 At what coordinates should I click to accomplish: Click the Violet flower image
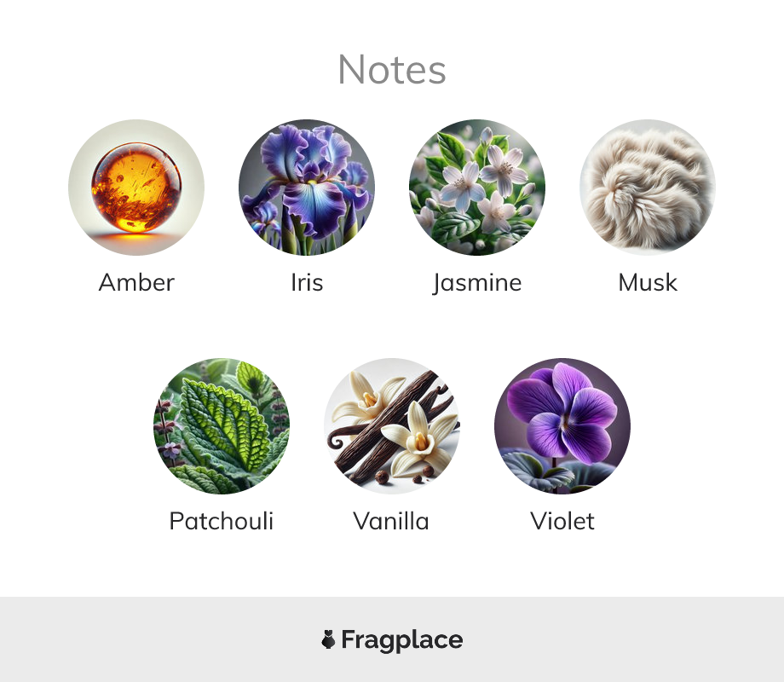(x=562, y=425)
